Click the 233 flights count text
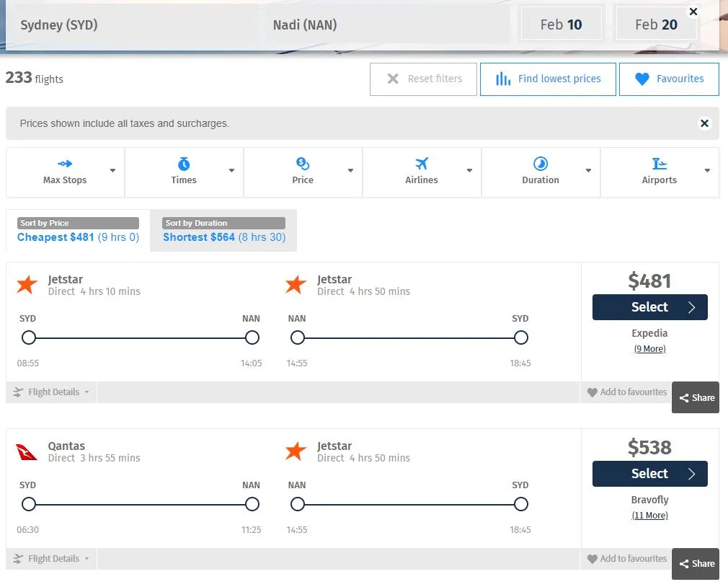728x587 pixels. coord(35,78)
